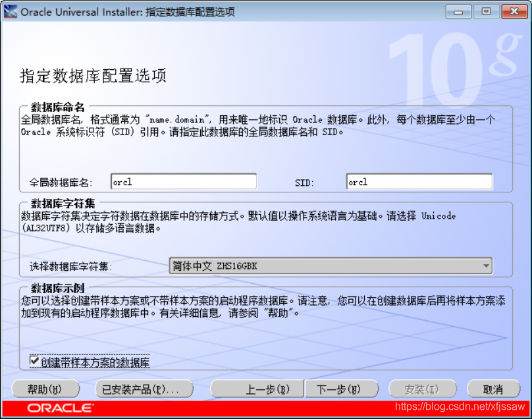Open 已安装产品(P)... list
The width and height of the screenshot is (532, 419).
point(144,389)
